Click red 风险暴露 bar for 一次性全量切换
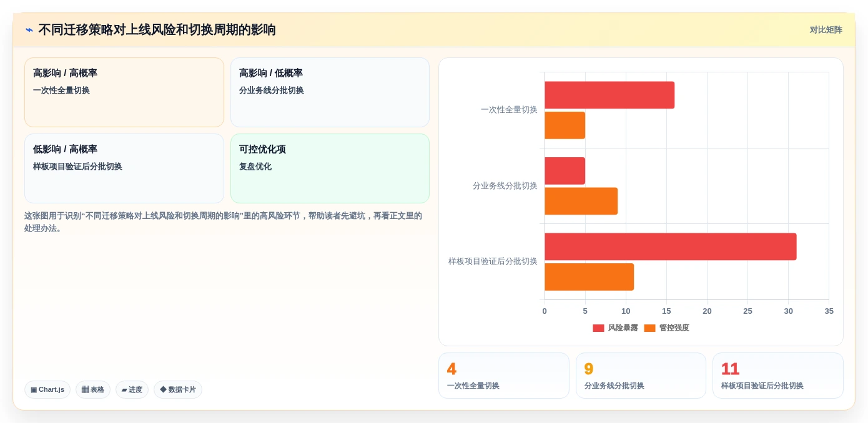The image size is (868, 423). tap(609, 95)
